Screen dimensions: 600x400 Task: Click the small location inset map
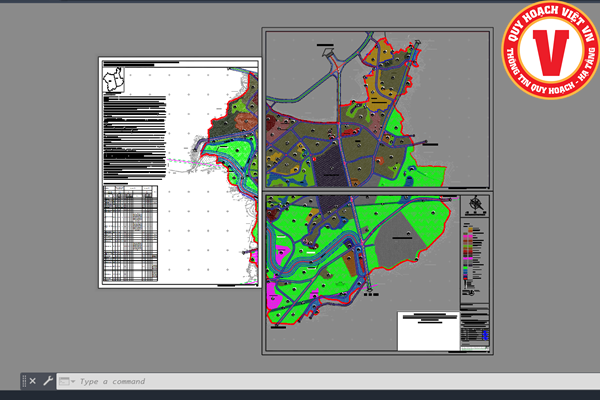tap(112, 78)
